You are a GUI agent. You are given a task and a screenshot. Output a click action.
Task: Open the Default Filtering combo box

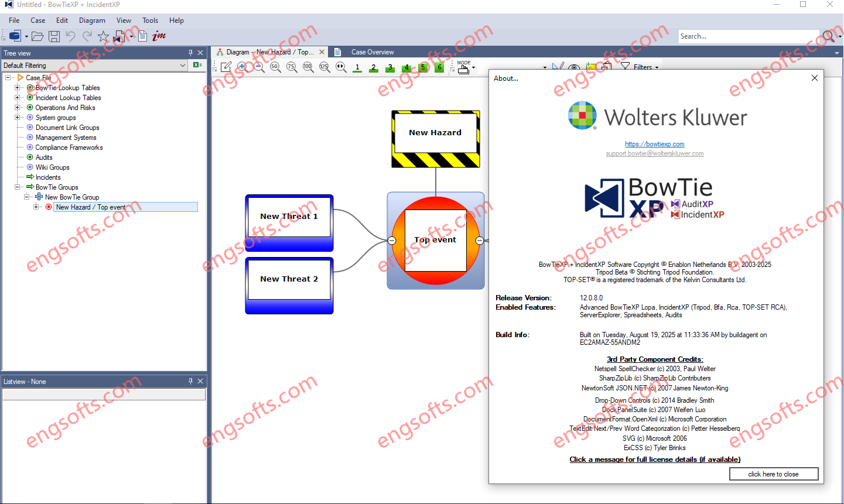click(95, 66)
